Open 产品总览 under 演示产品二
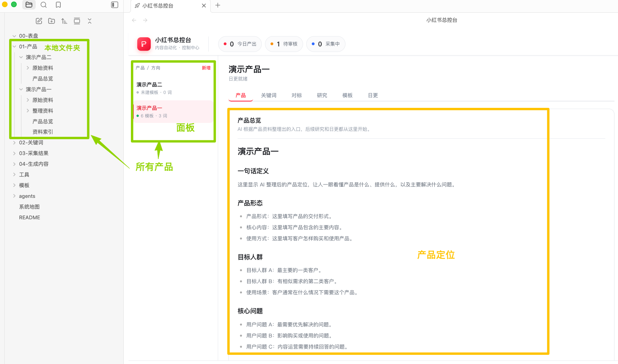 coord(43,79)
